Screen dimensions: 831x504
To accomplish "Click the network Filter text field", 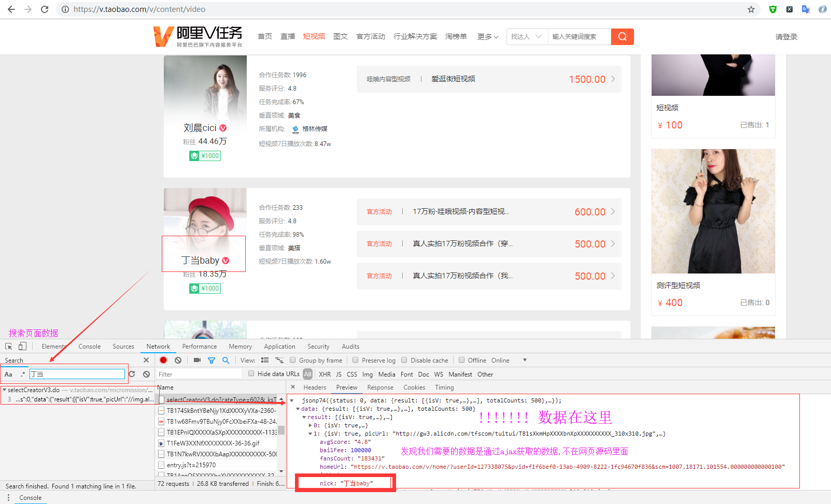I will coord(200,374).
